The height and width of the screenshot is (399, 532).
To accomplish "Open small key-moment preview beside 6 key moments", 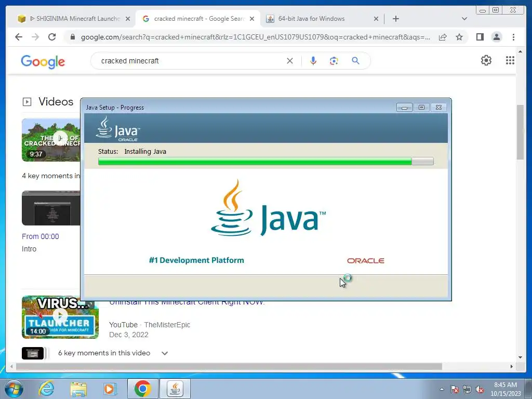I will coord(33,353).
